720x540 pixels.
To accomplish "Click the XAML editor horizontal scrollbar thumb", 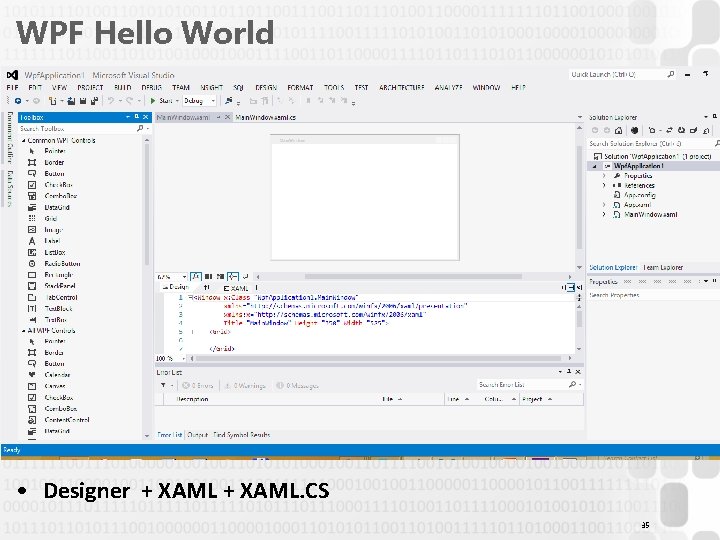I will [x=378, y=358].
